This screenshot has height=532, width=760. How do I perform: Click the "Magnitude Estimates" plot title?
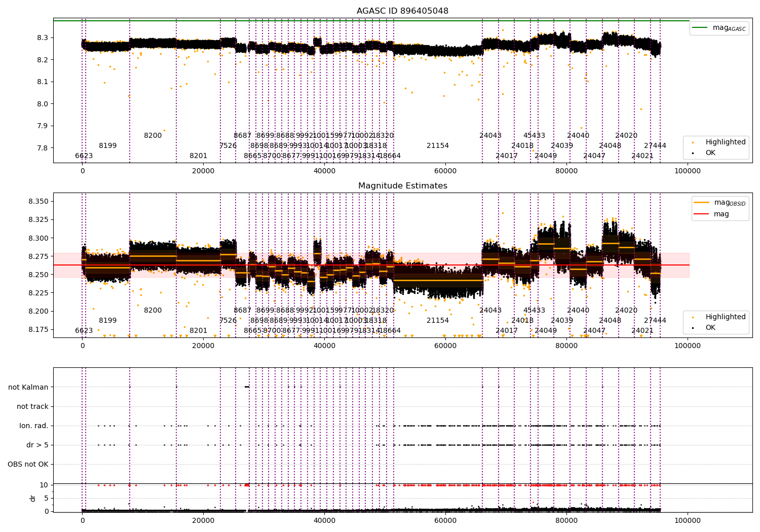point(403,186)
